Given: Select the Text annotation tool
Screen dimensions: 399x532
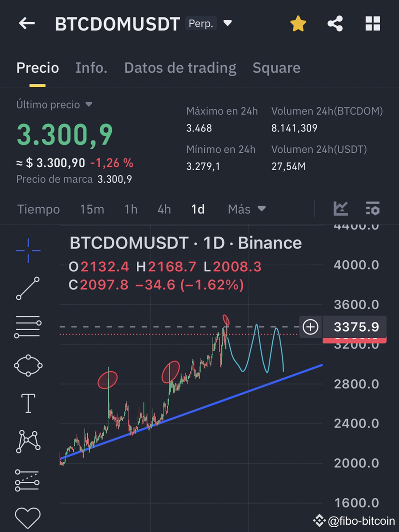Looking at the screenshot, I should [27, 404].
